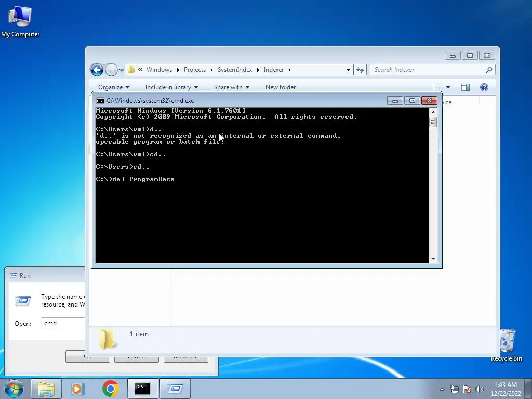Expand arrow after Indexer breadcrumb
The height and width of the screenshot is (399, 532).
(x=290, y=70)
